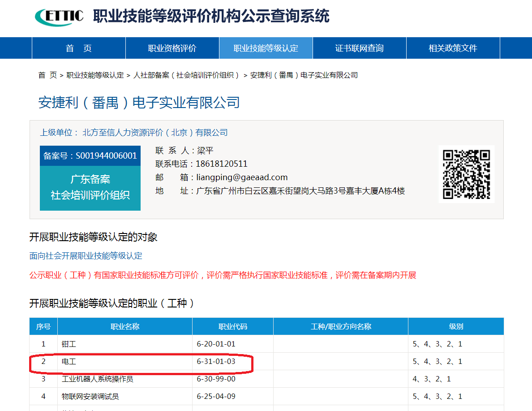
Task: Click 人社部备案（社会培训评价组织）breadcrumb
Action: coord(187,75)
